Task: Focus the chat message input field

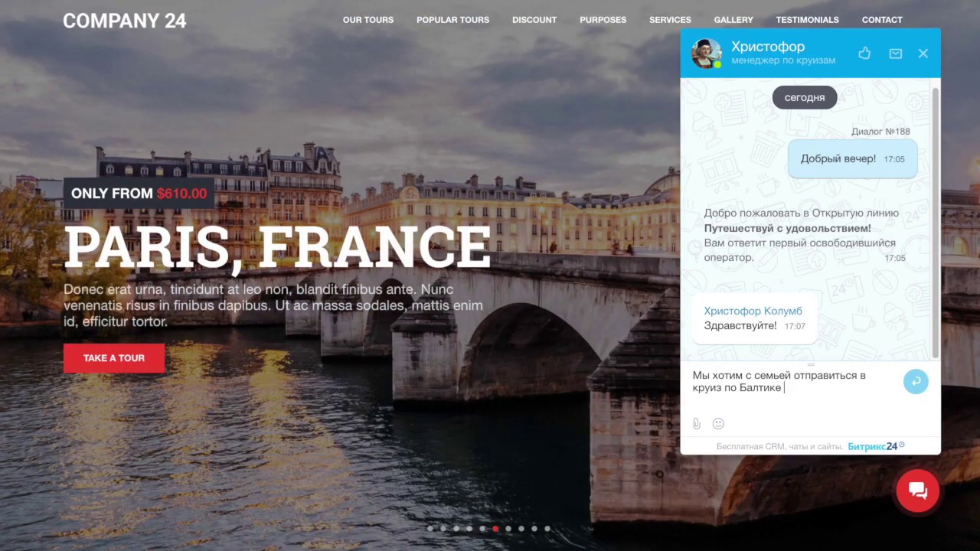Action: (792, 388)
